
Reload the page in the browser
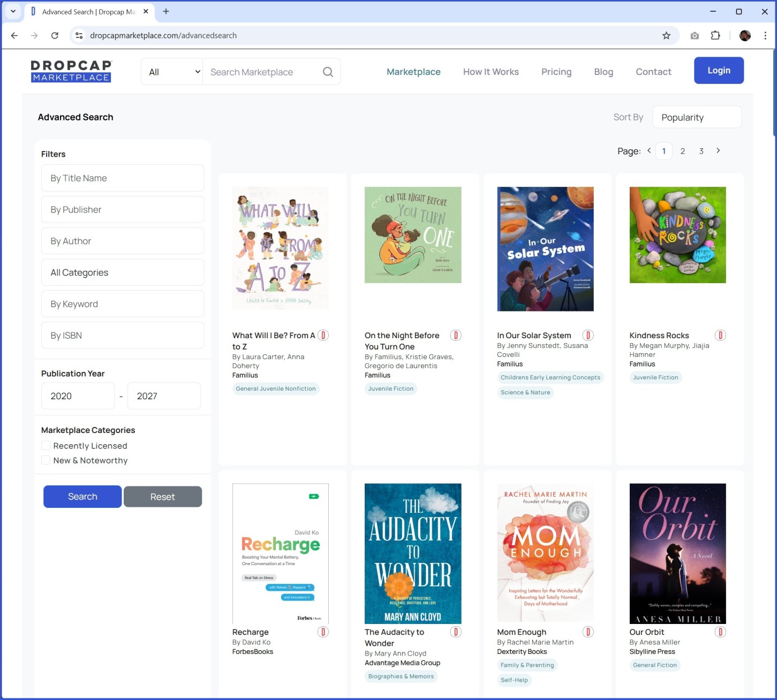click(55, 35)
